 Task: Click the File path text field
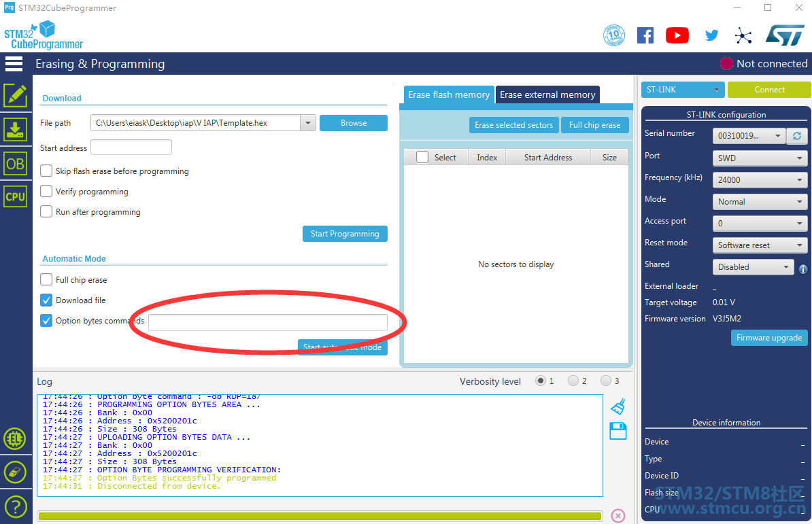(196, 122)
